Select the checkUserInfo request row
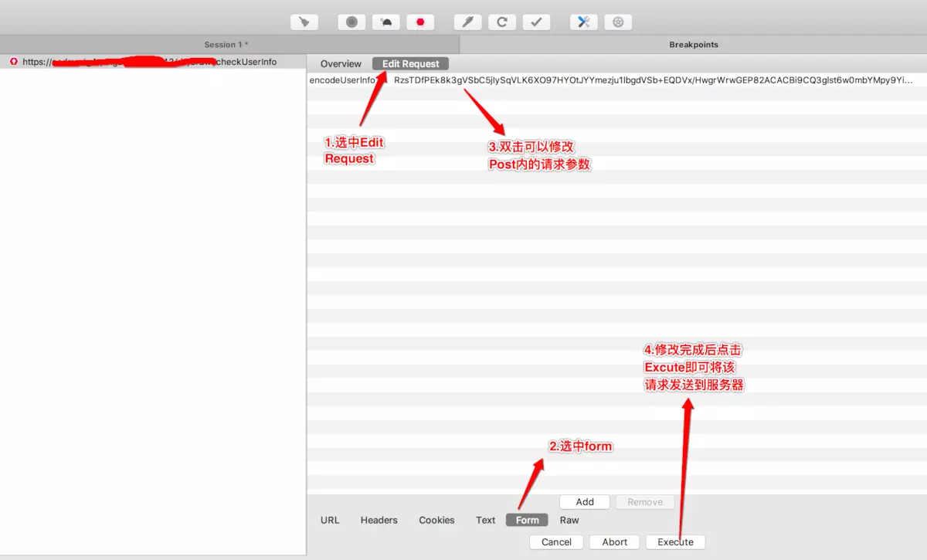Viewport: 927px width, 560px height. (x=153, y=62)
